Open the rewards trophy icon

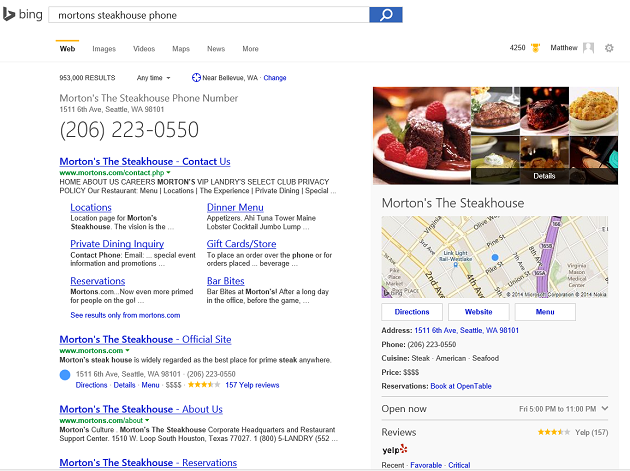tap(535, 48)
